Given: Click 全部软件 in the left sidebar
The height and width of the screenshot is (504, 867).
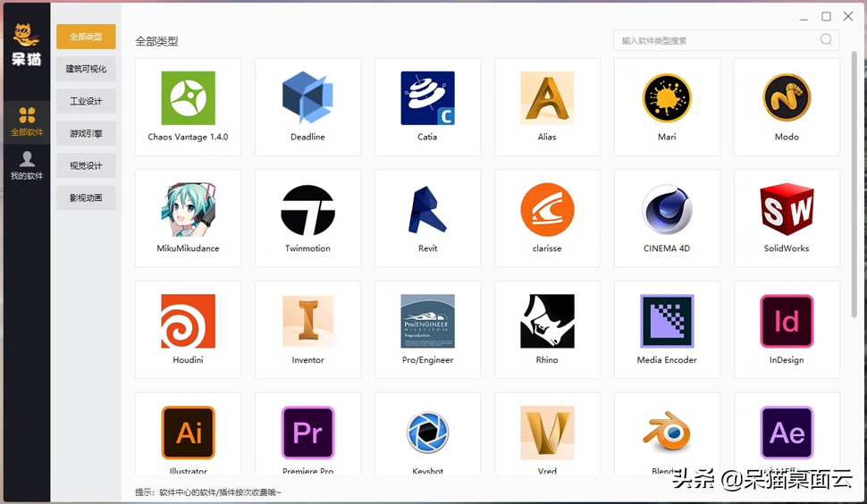Looking at the screenshot, I should coord(27,122).
